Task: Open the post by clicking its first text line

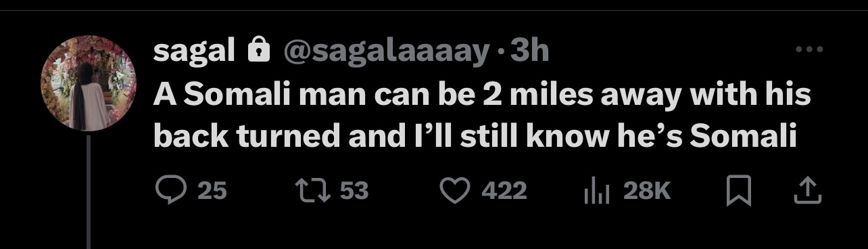Action: click(482, 96)
